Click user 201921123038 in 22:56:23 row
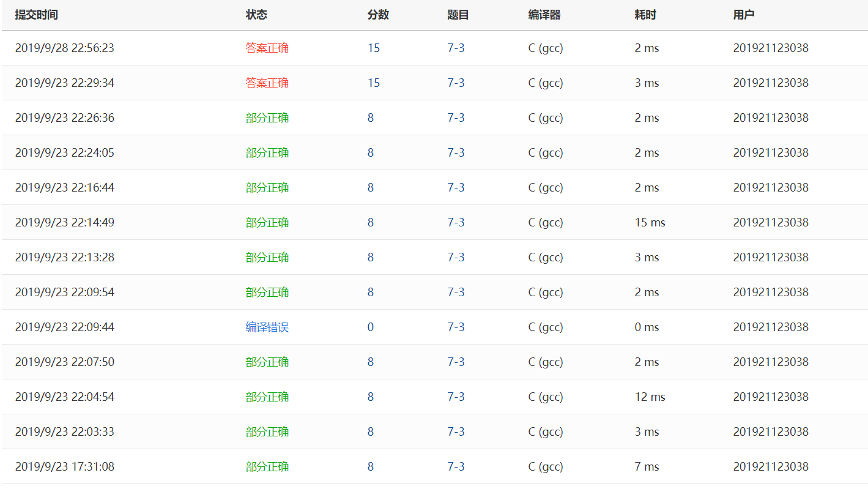Screen dimensions: 868x489 771,48
